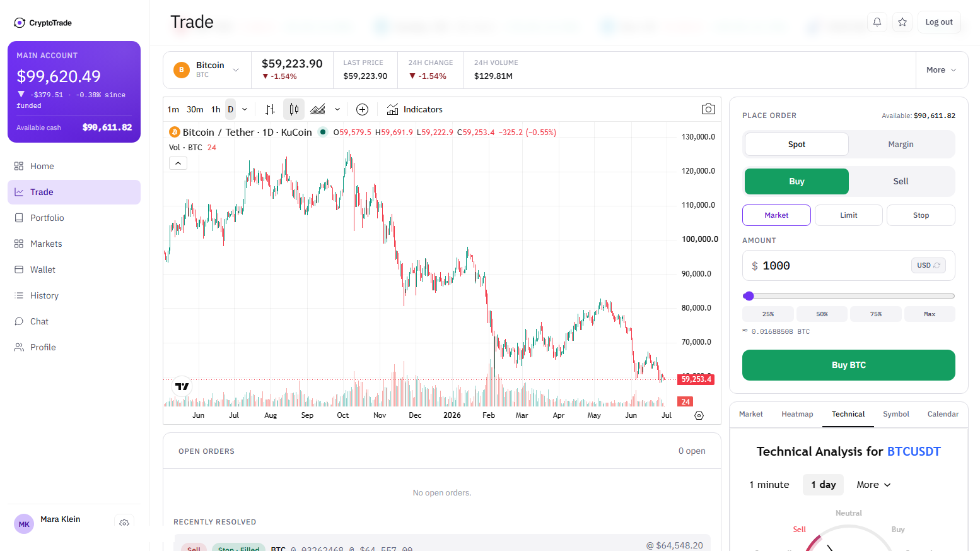This screenshot has height=551, width=980.
Task: Collapse the chart legend caret
Action: point(178,163)
